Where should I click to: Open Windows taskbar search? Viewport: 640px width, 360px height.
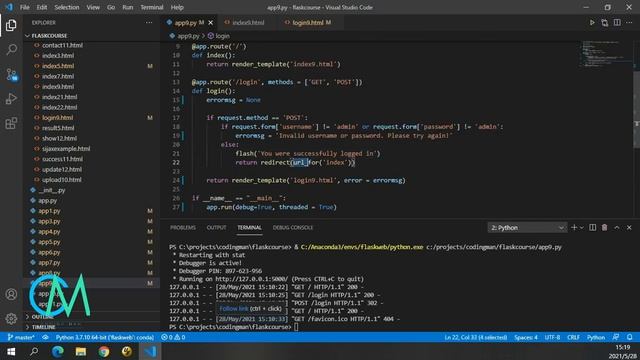(x=34, y=351)
